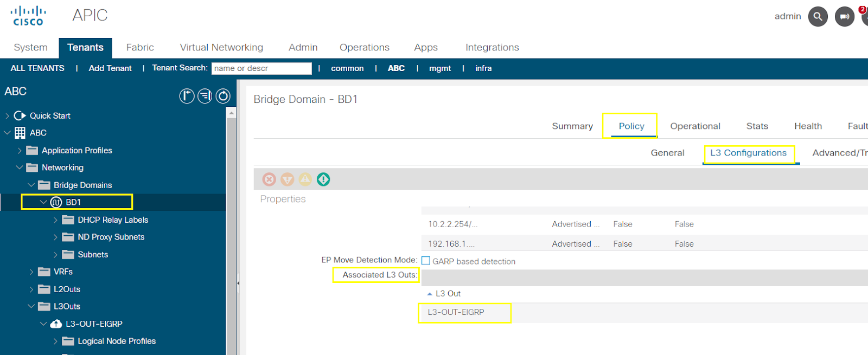Click the ND Proxy Subnets folder icon
Viewport: 868px width, 355px height.
click(68, 237)
